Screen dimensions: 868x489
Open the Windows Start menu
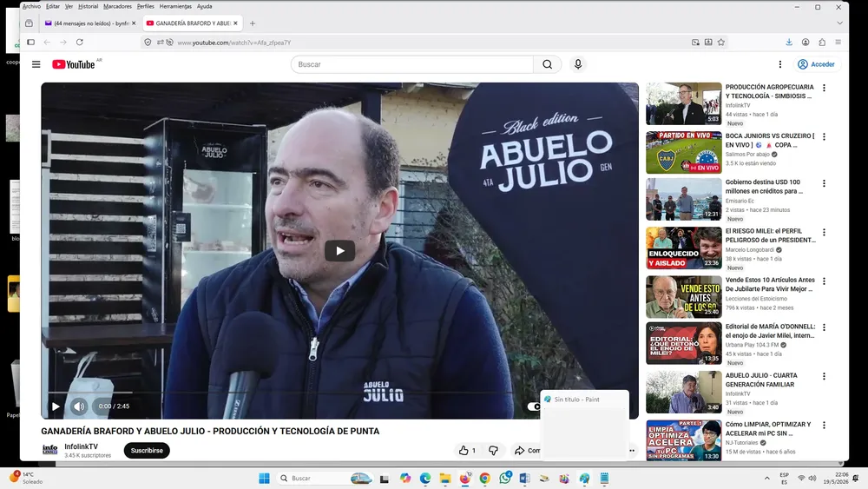coord(264,479)
